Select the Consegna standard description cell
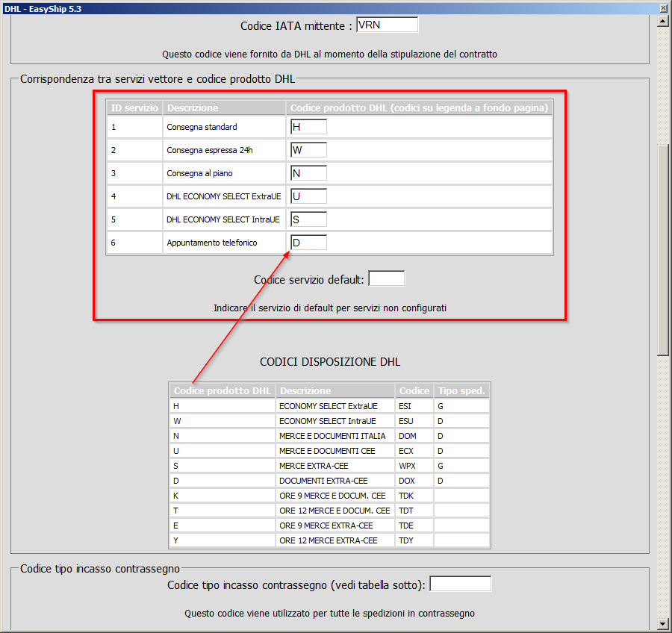 click(x=224, y=127)
